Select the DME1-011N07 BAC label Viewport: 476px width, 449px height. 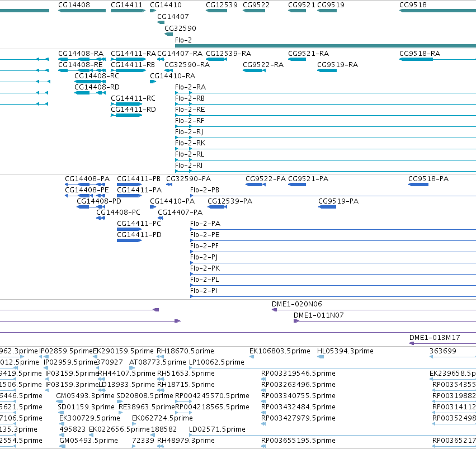point(319,315)
